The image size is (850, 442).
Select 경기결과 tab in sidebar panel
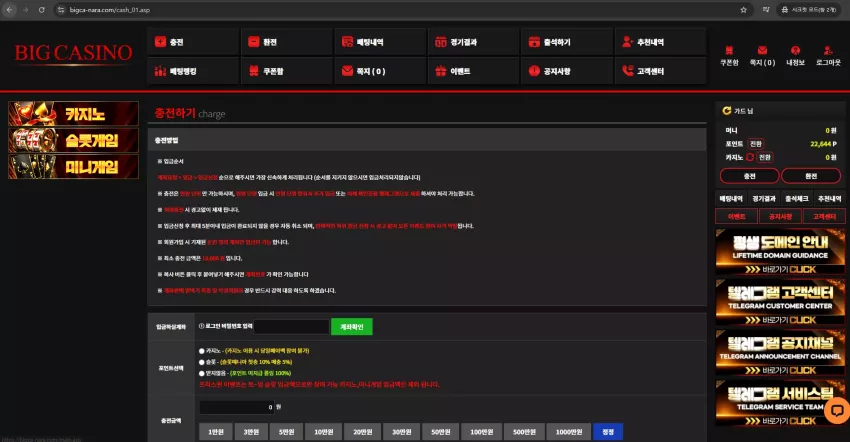pyautogui.click(x=764, y=199)
